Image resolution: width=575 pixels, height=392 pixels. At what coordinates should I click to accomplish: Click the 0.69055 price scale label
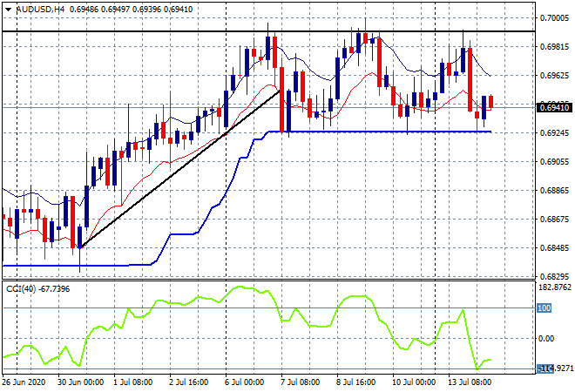pos(555,161)
